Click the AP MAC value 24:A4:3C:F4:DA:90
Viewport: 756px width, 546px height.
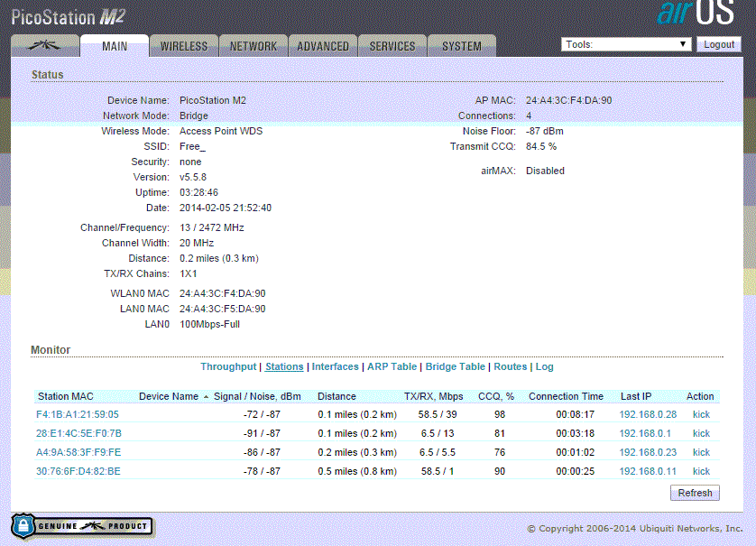569,100
